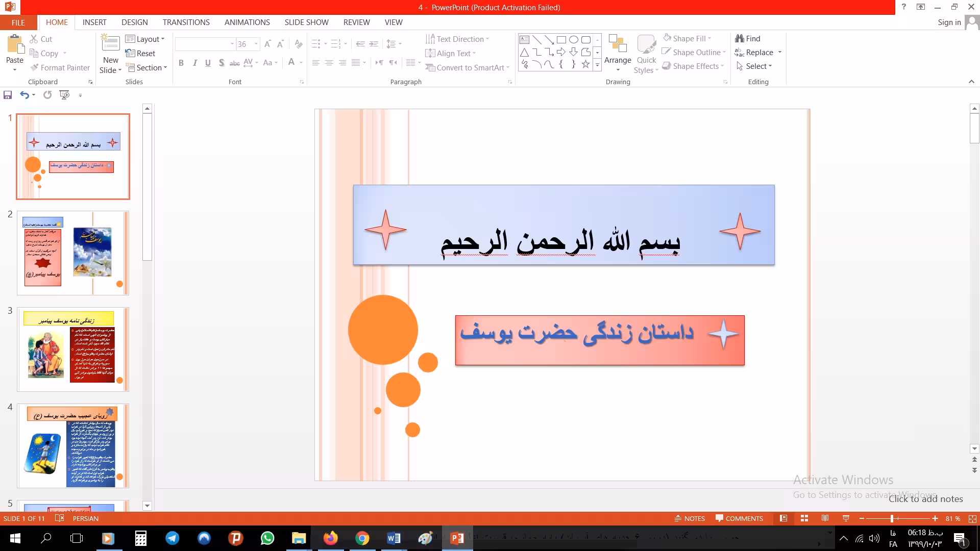Select the strikethrough formatting icon

coord(234,63)
